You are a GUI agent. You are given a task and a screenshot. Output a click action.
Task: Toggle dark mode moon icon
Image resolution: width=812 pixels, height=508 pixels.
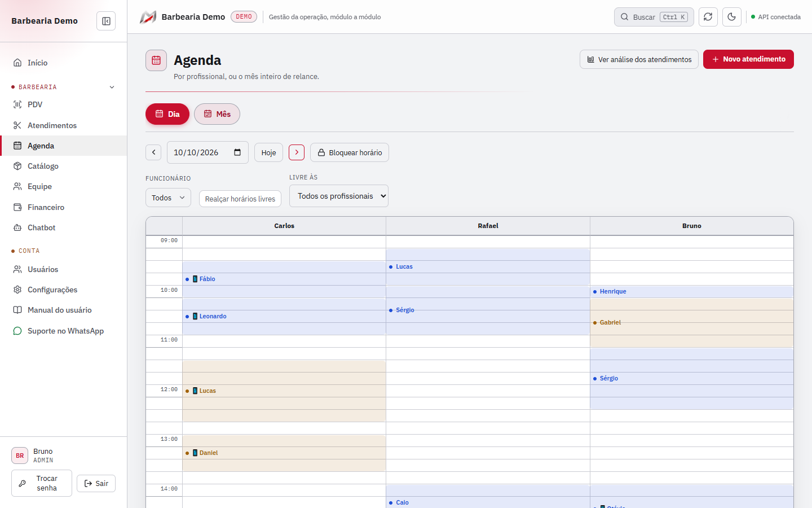[x=732, y=17]
